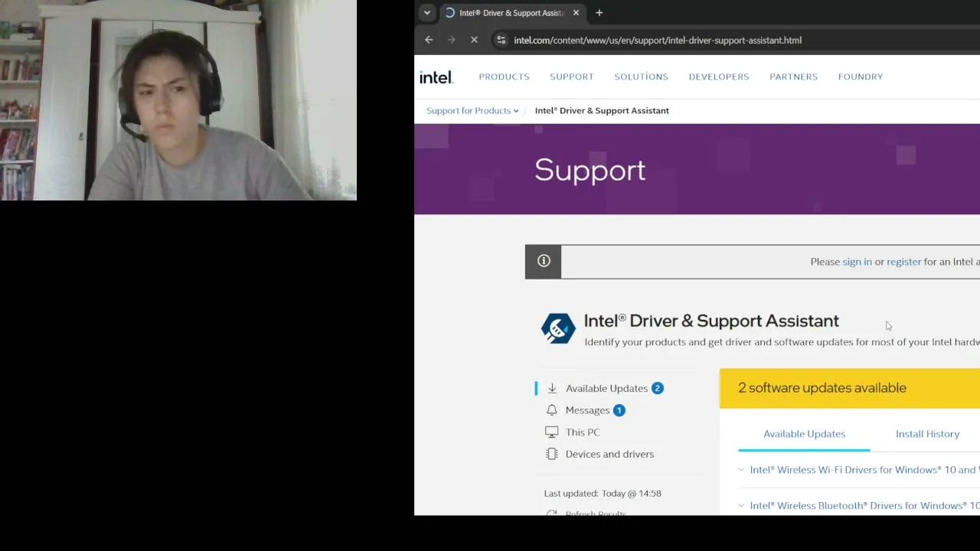Switch to the Available Updates tab
980x551 pixels.
(x=804, y=434)
